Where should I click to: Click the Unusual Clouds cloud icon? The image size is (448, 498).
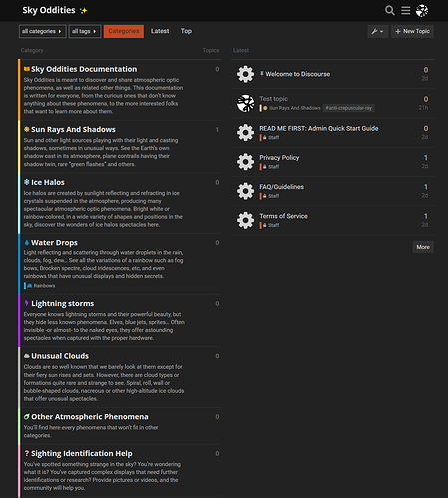(x=27, y=356)
